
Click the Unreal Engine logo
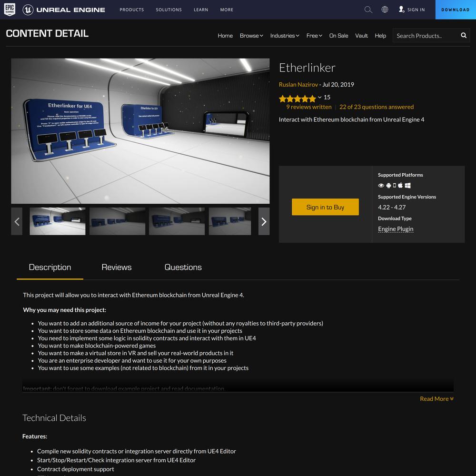click(64, 10)
